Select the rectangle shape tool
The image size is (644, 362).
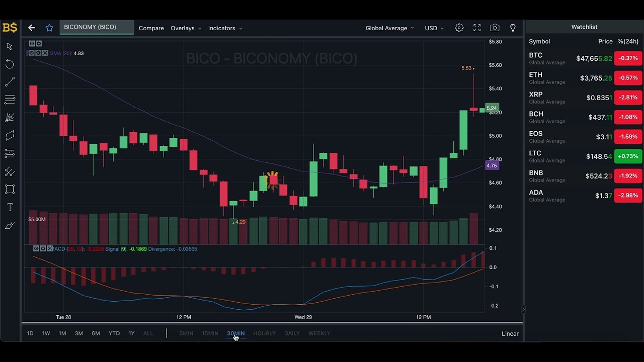click(10, 190)
